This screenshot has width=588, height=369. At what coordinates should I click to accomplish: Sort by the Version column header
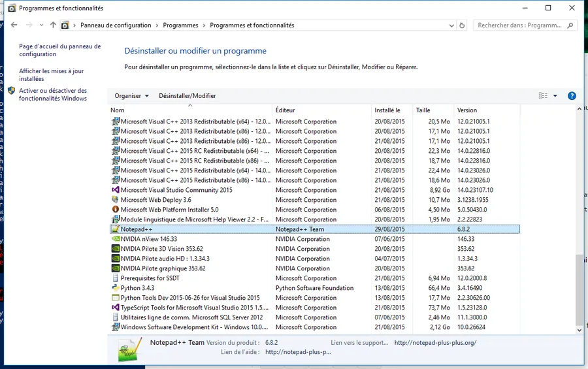coord(467,110)
